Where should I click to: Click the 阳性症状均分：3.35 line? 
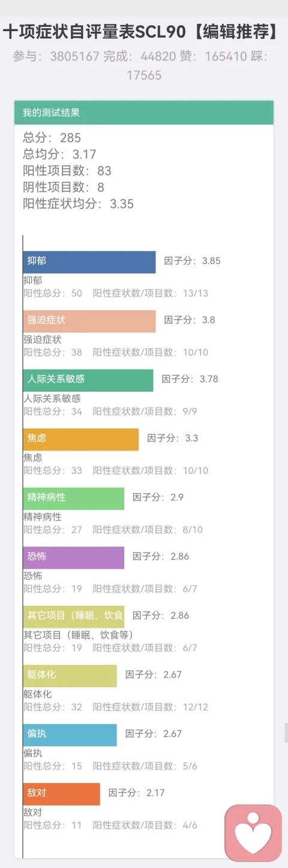(79, 204)
